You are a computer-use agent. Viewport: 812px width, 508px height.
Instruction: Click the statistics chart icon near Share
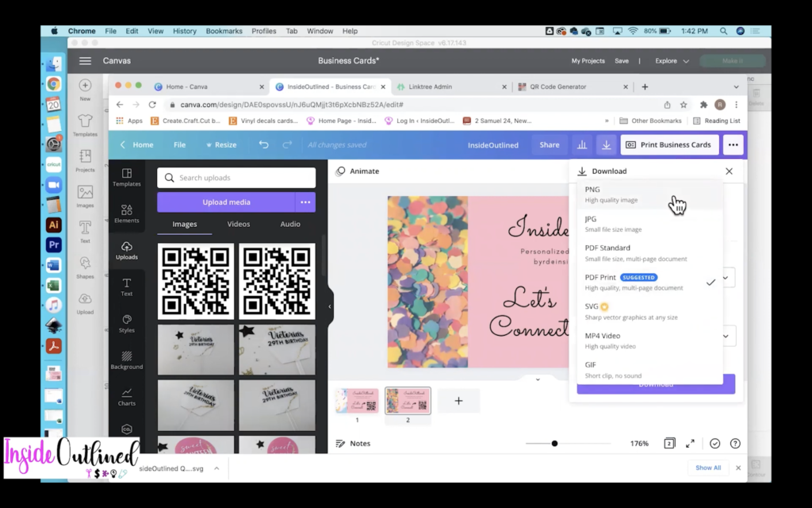point(582,144)
